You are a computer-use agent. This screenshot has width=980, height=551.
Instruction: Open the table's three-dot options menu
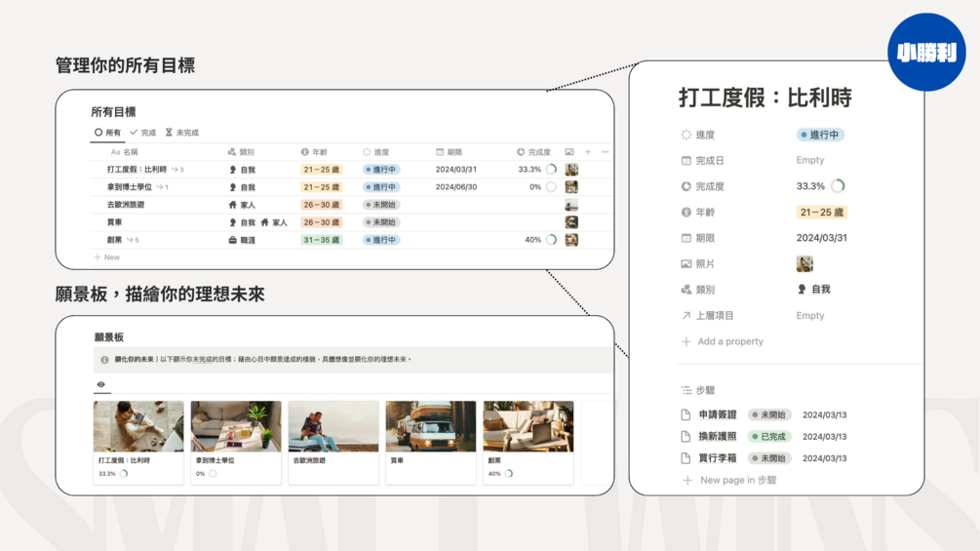[x=605, y=152]
